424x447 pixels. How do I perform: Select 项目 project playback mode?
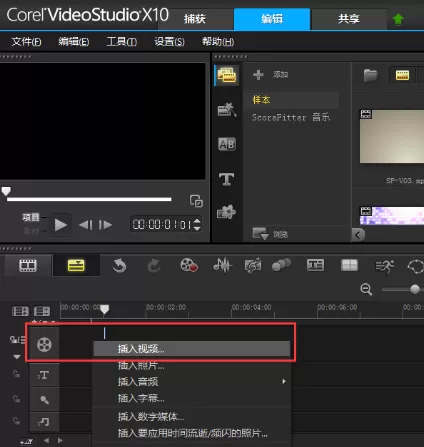[31, 217]
